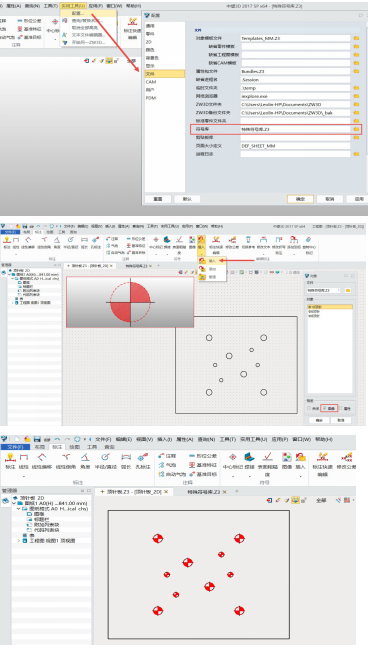Pick the 角度 angle dimension tool

[85, 461]
